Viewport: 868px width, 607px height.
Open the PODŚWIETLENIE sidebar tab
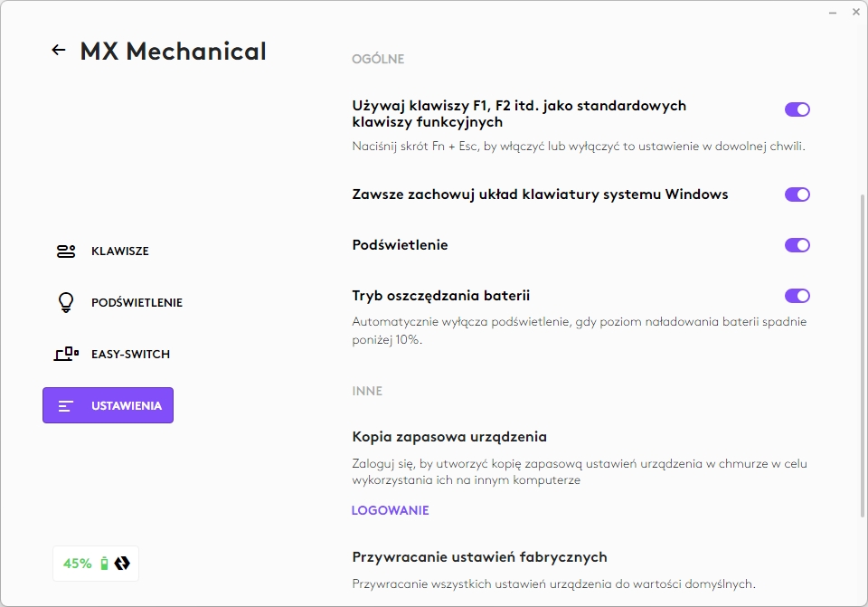coord(136,303)
